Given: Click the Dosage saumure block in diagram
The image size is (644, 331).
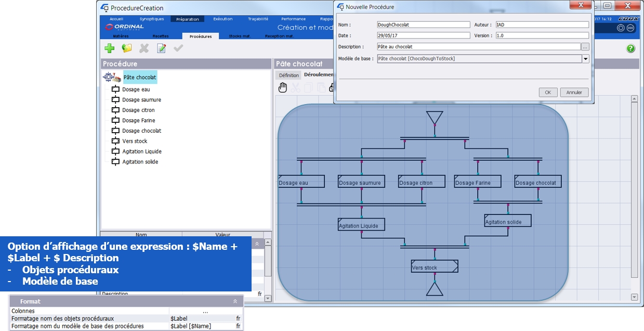Looking at the screenshot, I should [362, 181].
